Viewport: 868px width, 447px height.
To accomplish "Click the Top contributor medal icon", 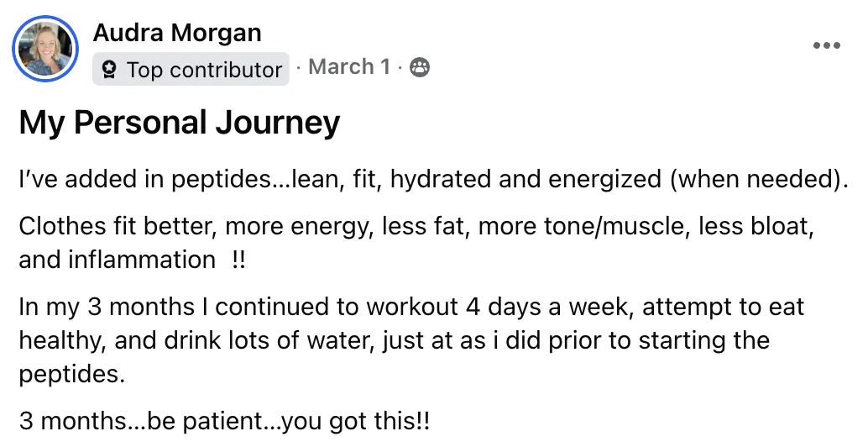I will click(x=110, y=70).
